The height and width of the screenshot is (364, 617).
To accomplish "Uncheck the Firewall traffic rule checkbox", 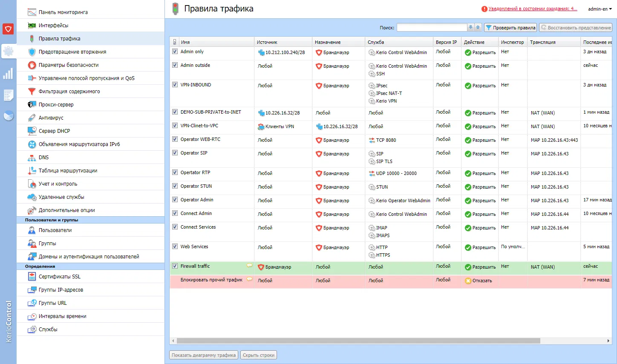I will point(175,266).
